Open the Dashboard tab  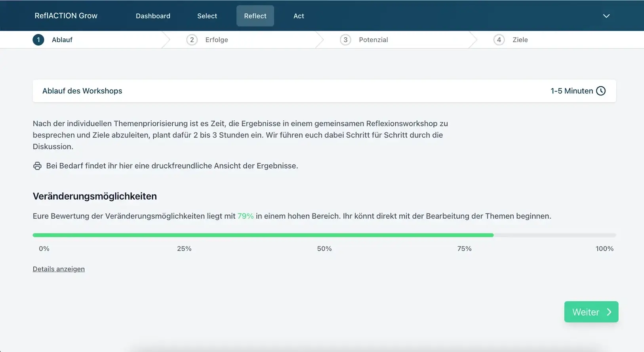(153, 16)
